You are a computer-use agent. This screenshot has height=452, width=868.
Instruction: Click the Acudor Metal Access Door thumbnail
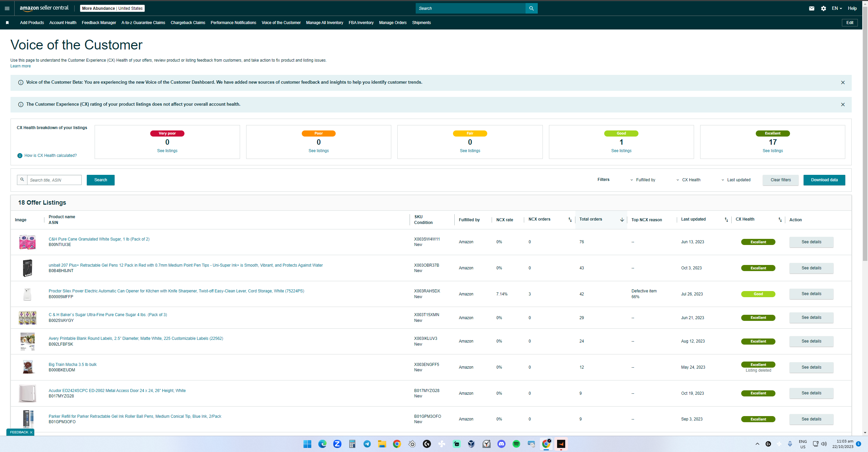(x=27, y=393)
